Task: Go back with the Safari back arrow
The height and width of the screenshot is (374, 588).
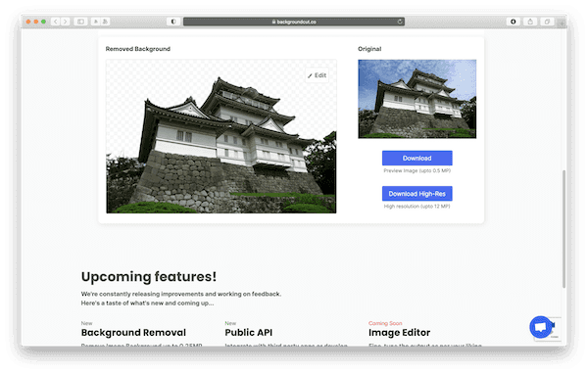Action: (56, 22)
